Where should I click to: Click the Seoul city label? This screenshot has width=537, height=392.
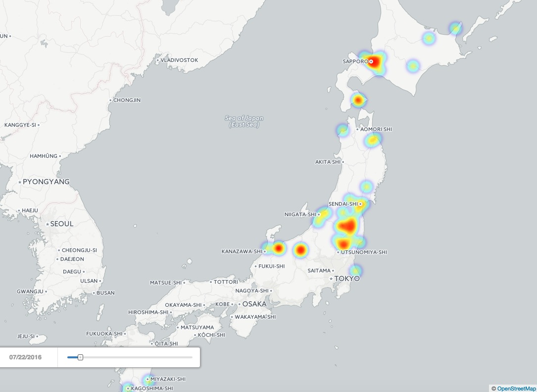point(61,224)
